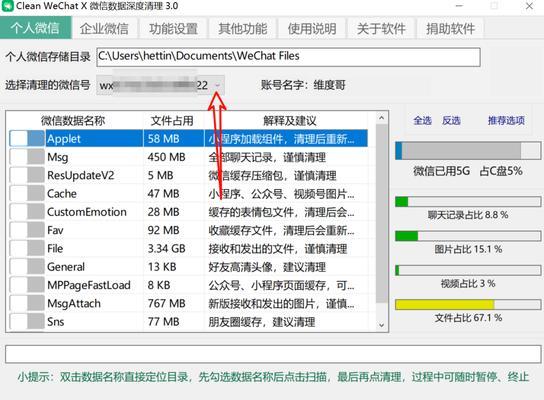This screenshot has height=400, width=544.
Task: Select the Applet row name
Action: 64,139
